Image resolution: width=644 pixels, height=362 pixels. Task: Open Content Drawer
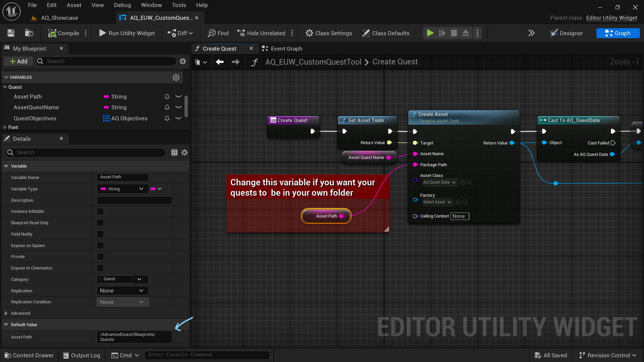(29, 355)
